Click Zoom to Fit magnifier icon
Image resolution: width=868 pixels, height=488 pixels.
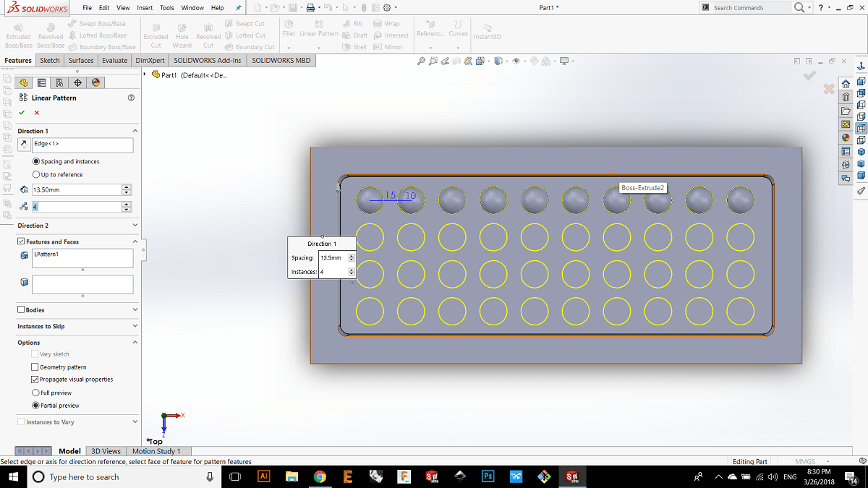click(422, 61)
